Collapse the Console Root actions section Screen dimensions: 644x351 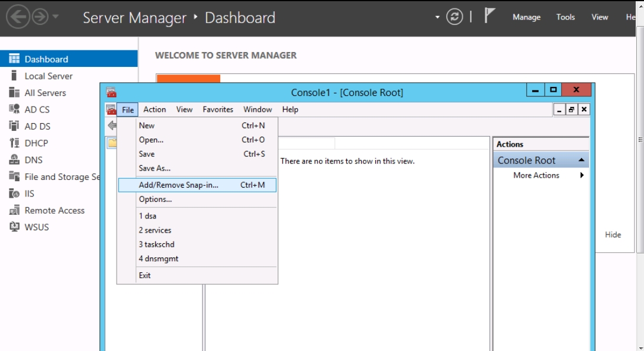point(581,160)
